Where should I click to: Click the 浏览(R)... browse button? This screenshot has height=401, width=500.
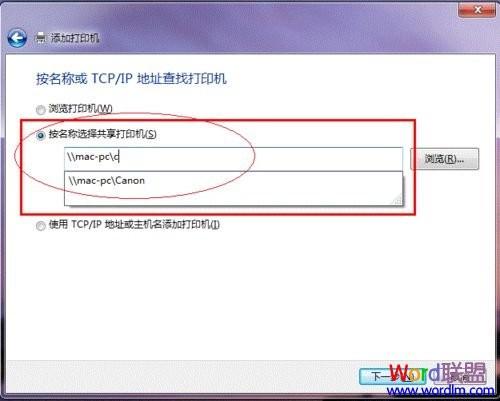[x=444, y=159]
